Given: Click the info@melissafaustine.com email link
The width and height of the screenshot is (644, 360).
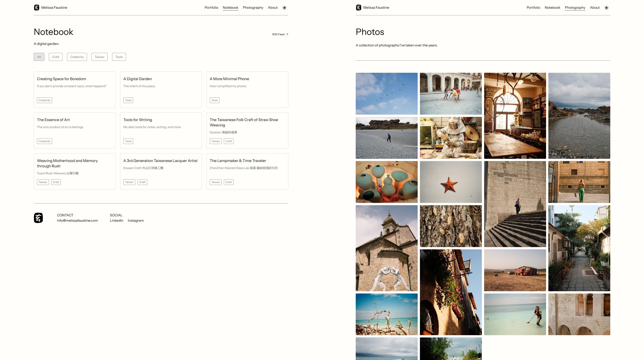Looking at the screenshot, I should tap(77, 221).
